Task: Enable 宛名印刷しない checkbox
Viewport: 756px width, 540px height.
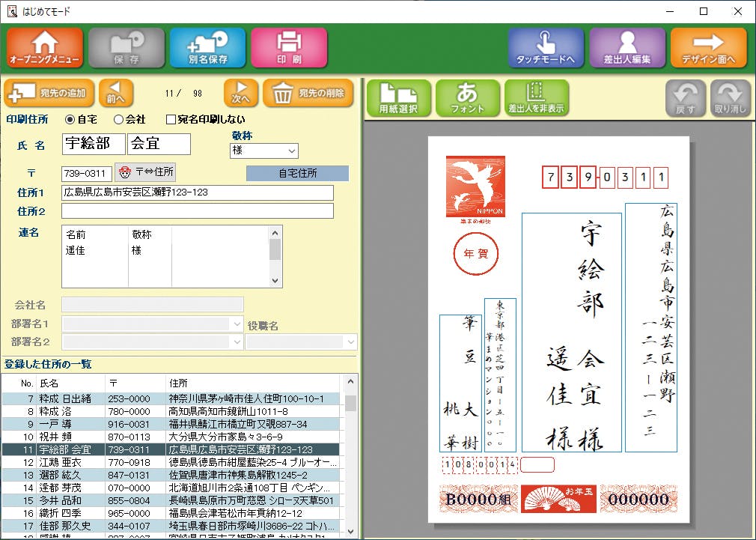Action: (171, 119)
